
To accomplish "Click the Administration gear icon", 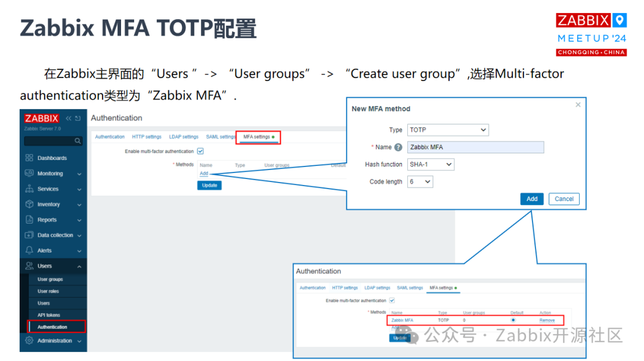I will 29,341.
